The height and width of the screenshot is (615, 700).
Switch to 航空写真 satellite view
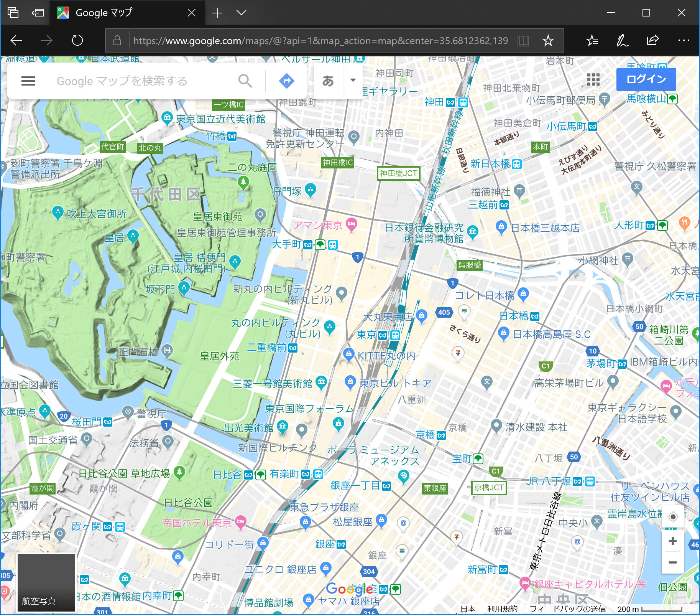click(x=46, y=583)
